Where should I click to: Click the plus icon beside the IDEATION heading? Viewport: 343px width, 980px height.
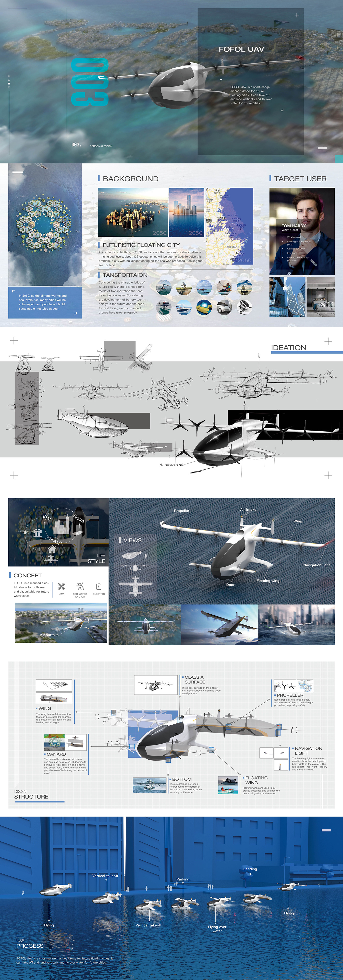point(328,341)
